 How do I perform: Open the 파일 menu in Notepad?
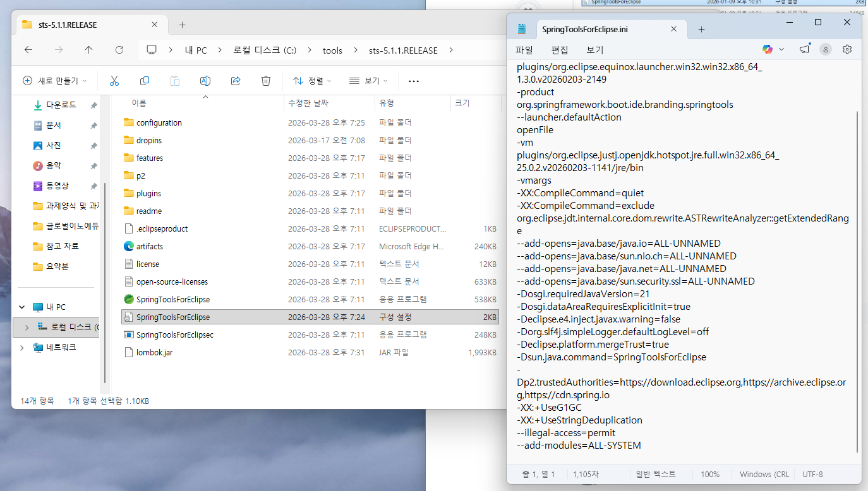pyautogui.click(x=524, y=50)
